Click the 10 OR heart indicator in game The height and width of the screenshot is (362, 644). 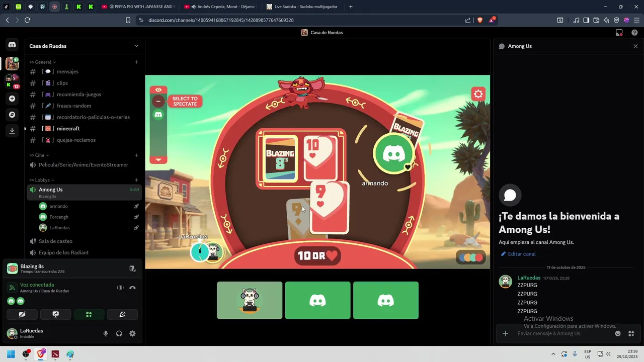point(317,255)
